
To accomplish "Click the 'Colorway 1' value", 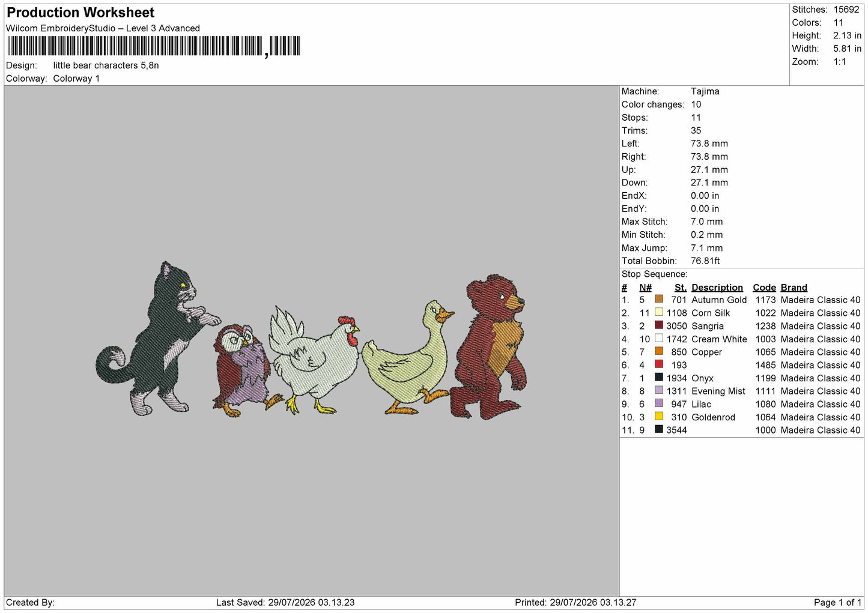I will (76, 79).
